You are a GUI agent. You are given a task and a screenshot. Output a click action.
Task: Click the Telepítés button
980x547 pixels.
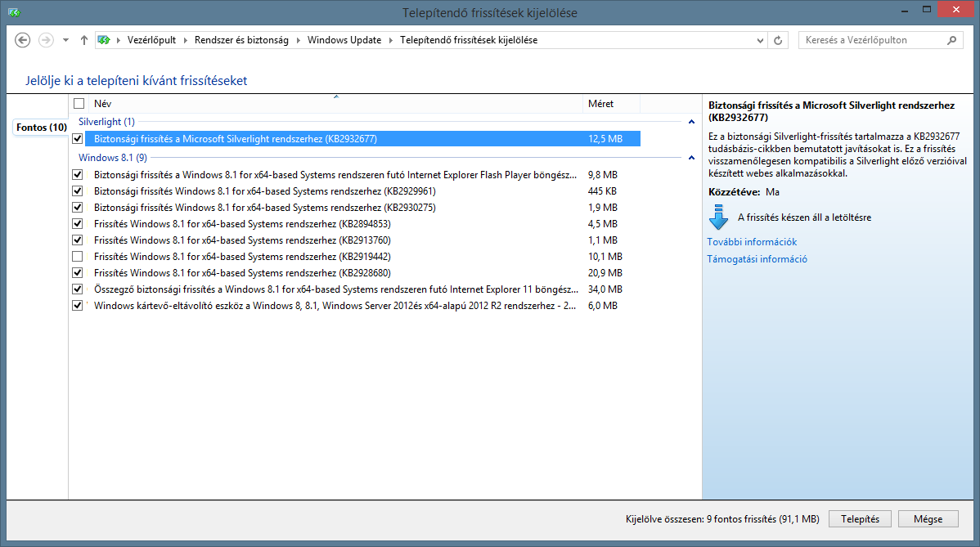860,519
